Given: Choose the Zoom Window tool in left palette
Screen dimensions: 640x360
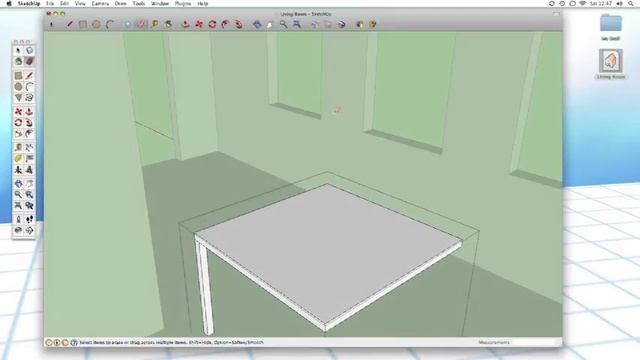Looking at the screenshot, I should pyautogui.click(x=29, y=195).
